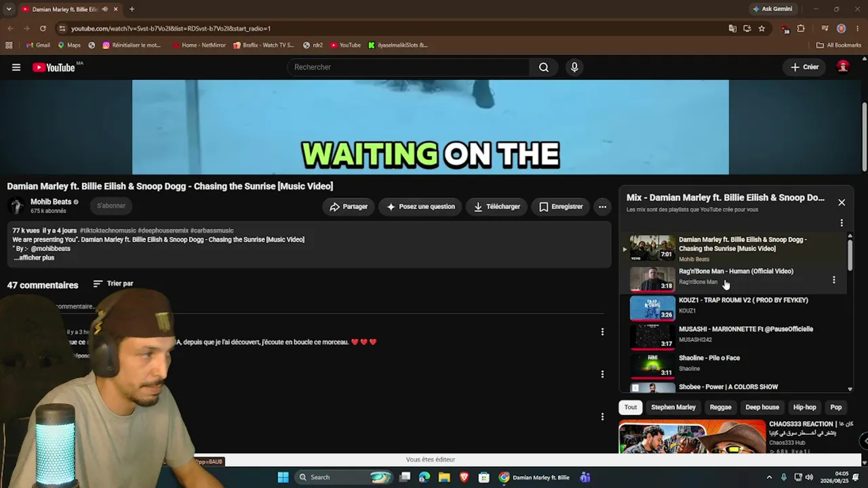Open options for Rag'n'Bone Man Human video
This screenshot has height=488, width=868.
click(x=833, y=279)
